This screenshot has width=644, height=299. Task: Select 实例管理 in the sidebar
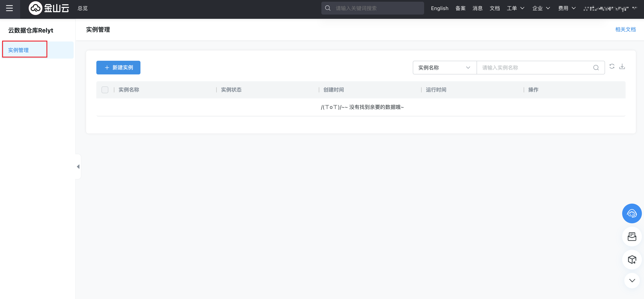[18, 50]
